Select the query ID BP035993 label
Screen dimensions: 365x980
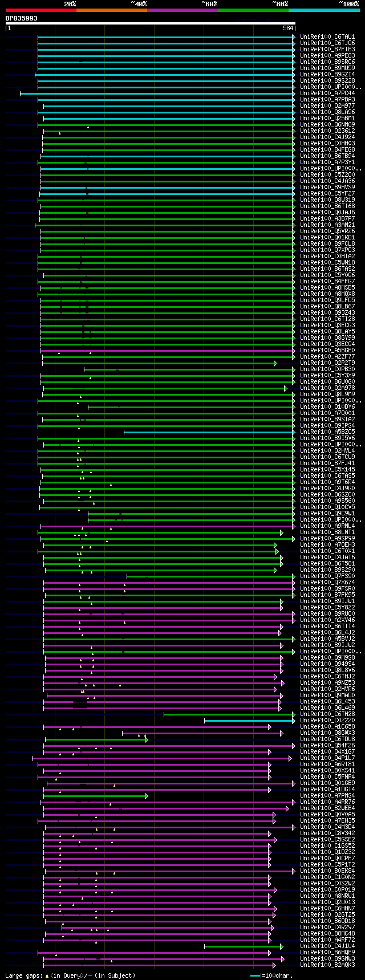point(22,18)
